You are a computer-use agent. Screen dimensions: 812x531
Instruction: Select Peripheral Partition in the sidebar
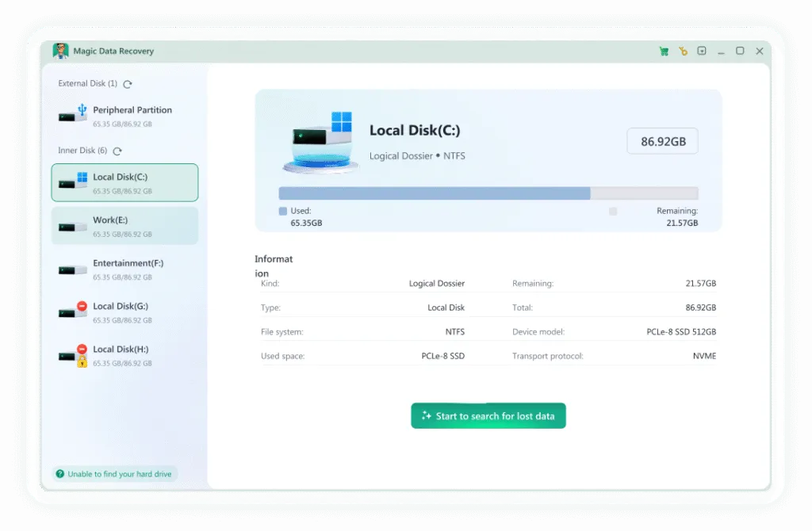124,116
